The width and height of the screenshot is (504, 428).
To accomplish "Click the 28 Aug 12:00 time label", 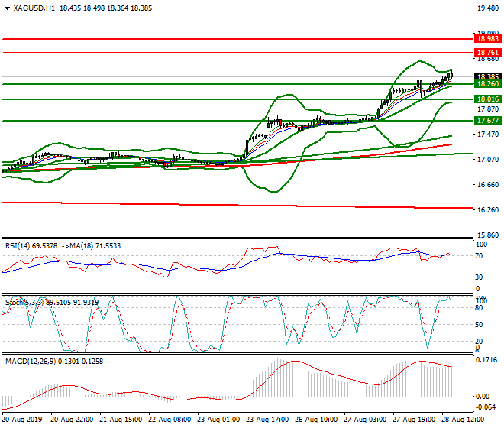I will tap(463, 420).
